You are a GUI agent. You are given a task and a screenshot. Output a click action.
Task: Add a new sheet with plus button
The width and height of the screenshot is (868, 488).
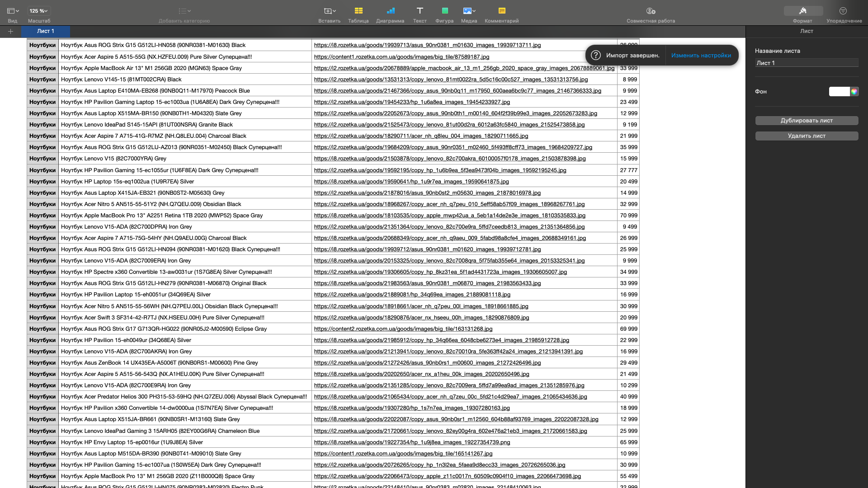pyautogui.click(x=10, y=31)
